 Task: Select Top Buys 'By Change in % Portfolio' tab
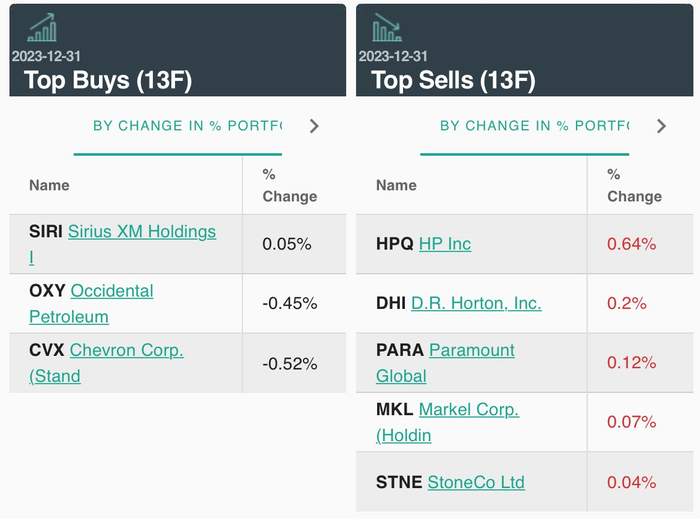[x=187, y=126]
